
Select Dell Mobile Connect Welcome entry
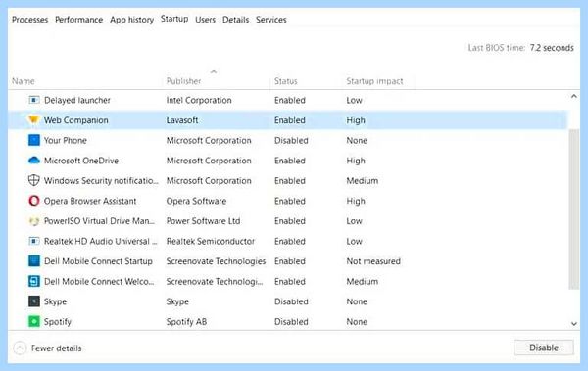99,282
